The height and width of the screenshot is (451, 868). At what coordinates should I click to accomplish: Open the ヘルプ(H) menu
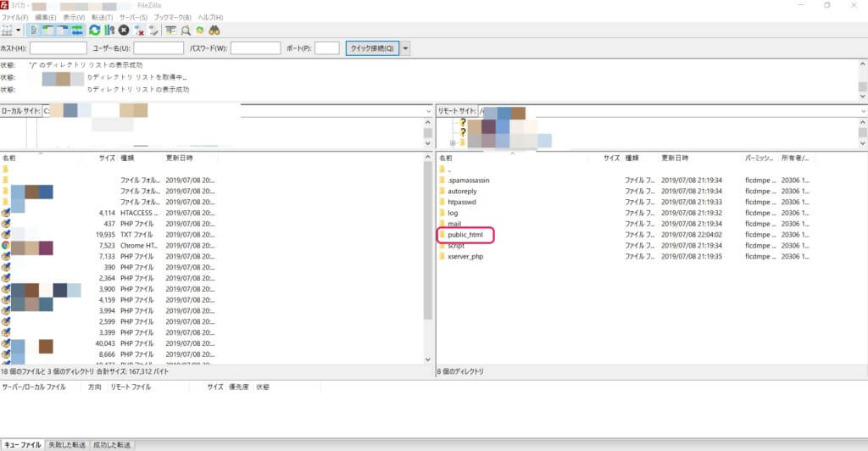tap(210, 18)
